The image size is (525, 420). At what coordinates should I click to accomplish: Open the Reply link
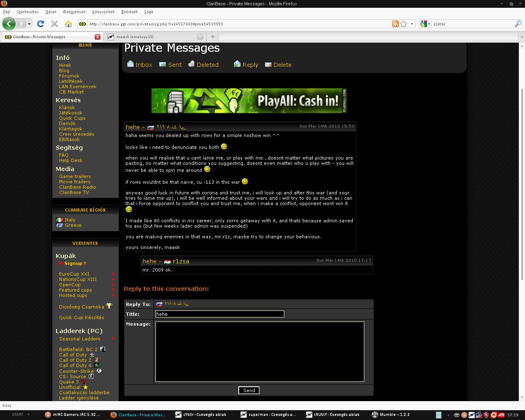pos(250,65)
